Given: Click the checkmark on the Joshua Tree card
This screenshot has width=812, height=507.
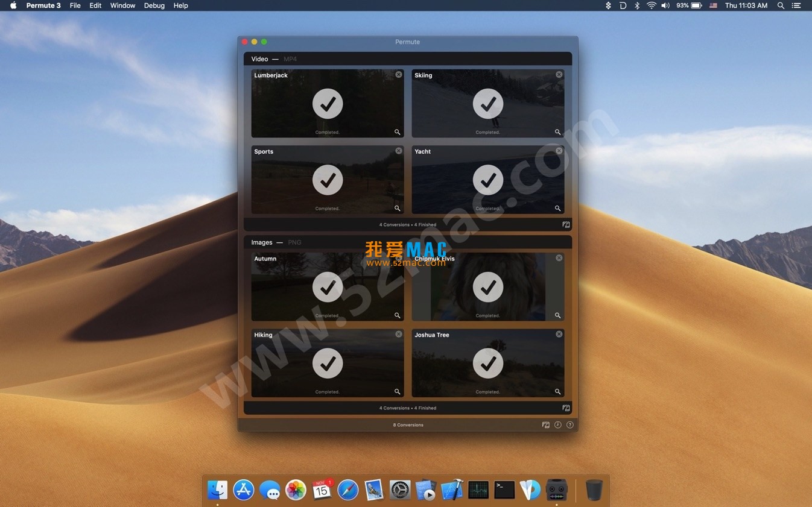Looking at the screenshot, I should (x=488, y=364).
